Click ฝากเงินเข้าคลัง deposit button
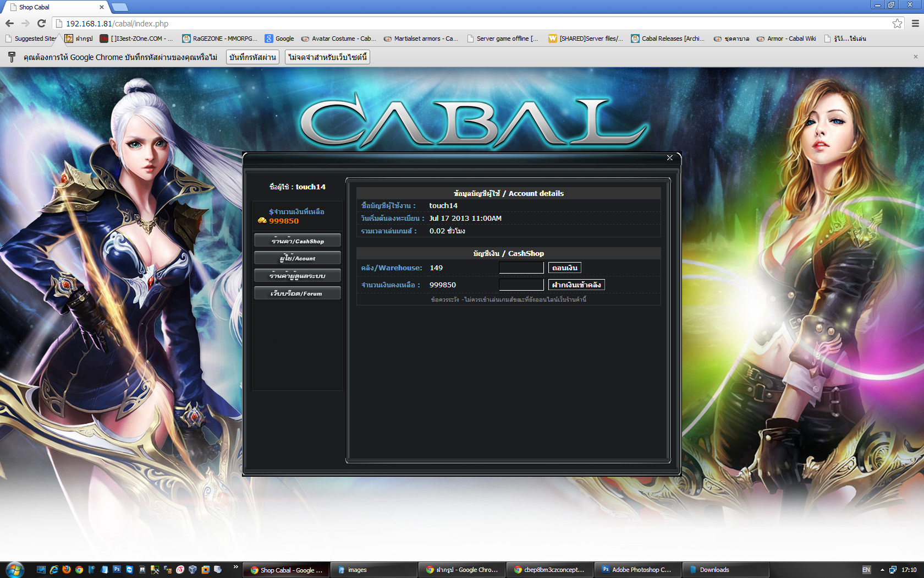 [576, 285]
